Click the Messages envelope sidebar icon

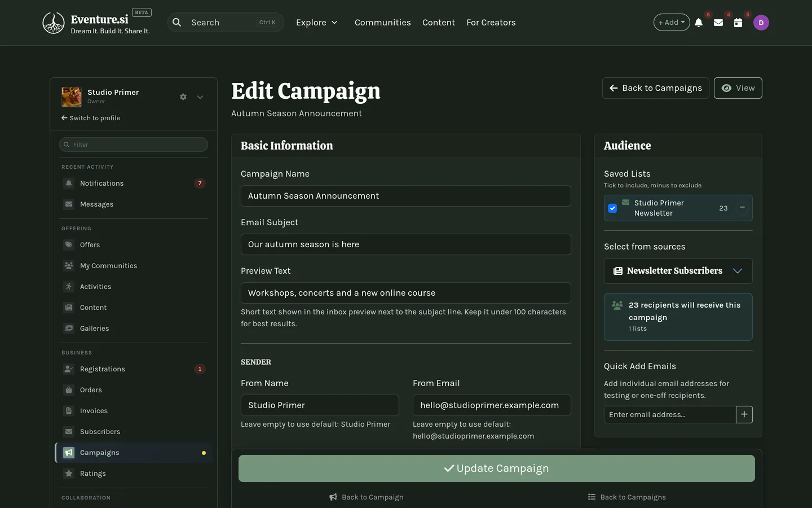[x=69, y=204]
